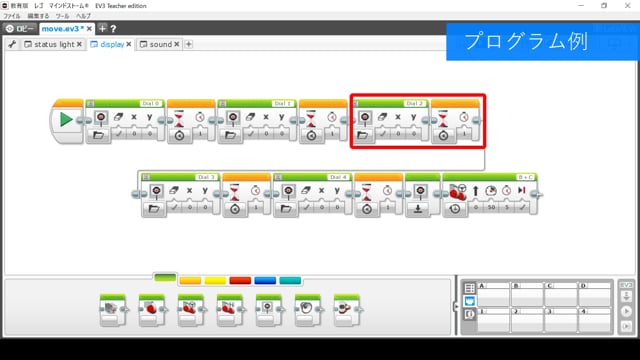The image size is (640, 360).
Task: Pick Brick Status Light block from palette
Action: click(347, 310)
